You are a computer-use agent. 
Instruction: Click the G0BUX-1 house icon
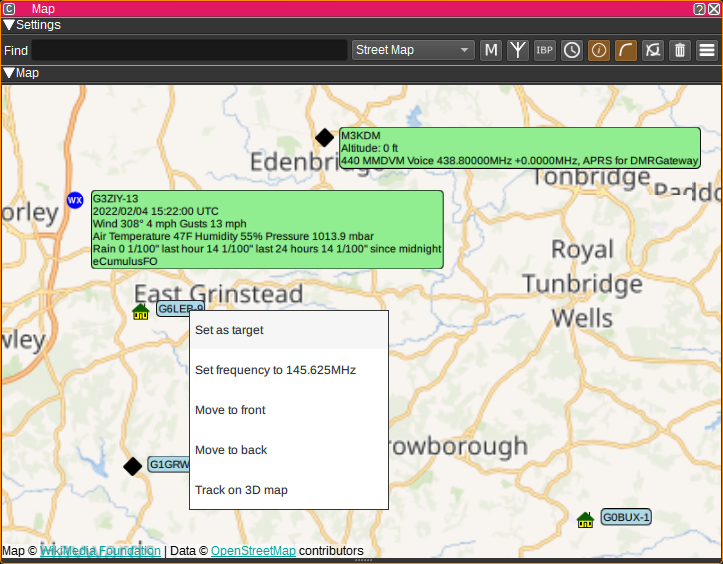(586, 518)
